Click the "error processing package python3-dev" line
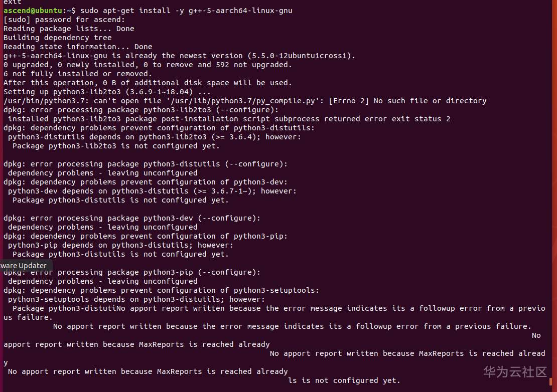The image size is (557, 392). 132,218
